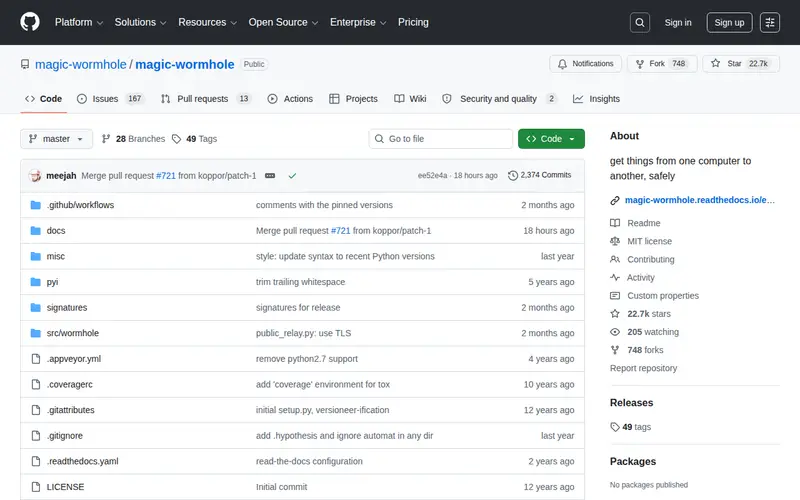The height and width of the screenshot is (500, 800).
Task: Open the 2,374 Commits history
Action: coord(539,175)
